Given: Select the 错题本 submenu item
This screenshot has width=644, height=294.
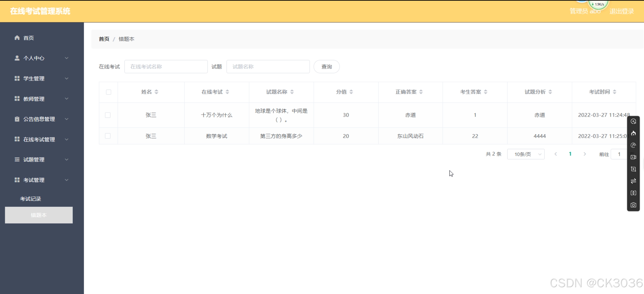Looking at the screenshot, I should tap(39, 215).
